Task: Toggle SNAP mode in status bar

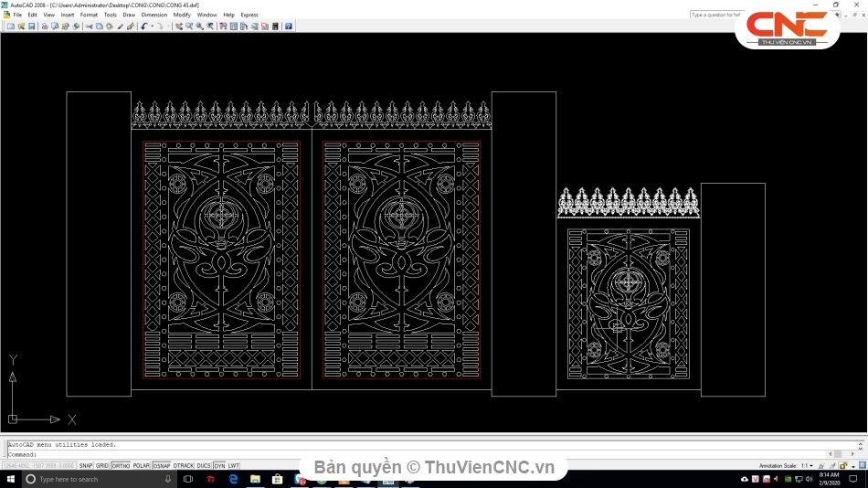Action: coord(86,466)
